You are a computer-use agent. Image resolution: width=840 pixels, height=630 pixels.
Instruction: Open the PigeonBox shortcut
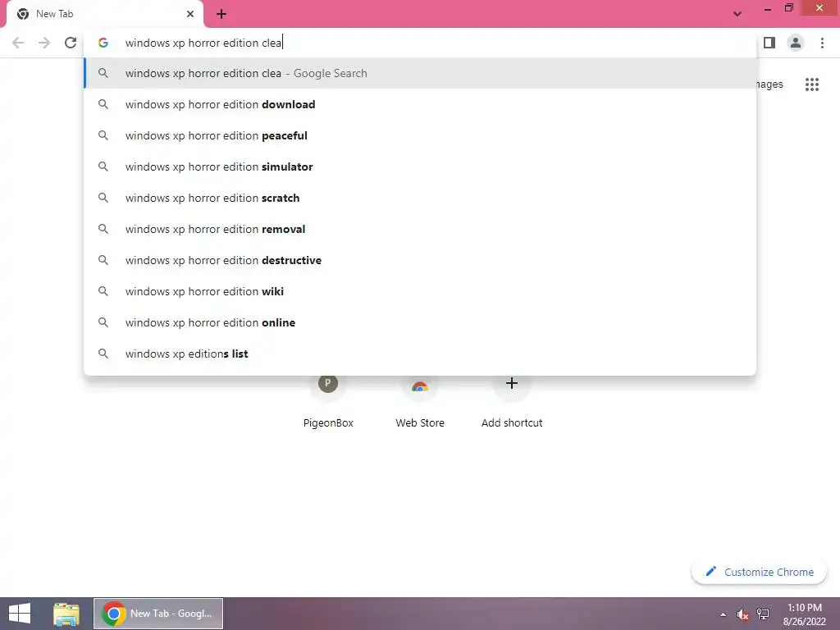pyautogui.click(x=328, y=402)
